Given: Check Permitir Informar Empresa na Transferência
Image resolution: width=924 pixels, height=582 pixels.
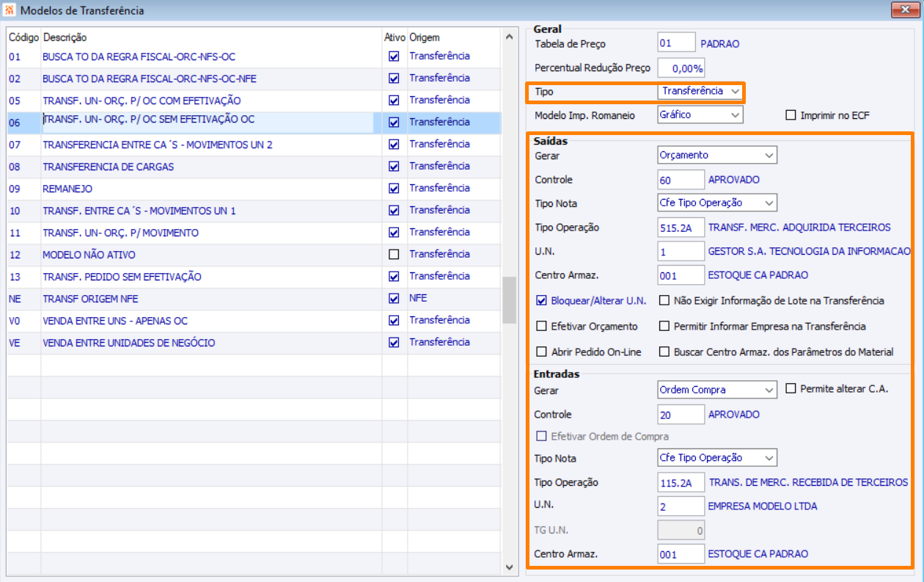Looking at the screenshot, I should tap(664, 326).
